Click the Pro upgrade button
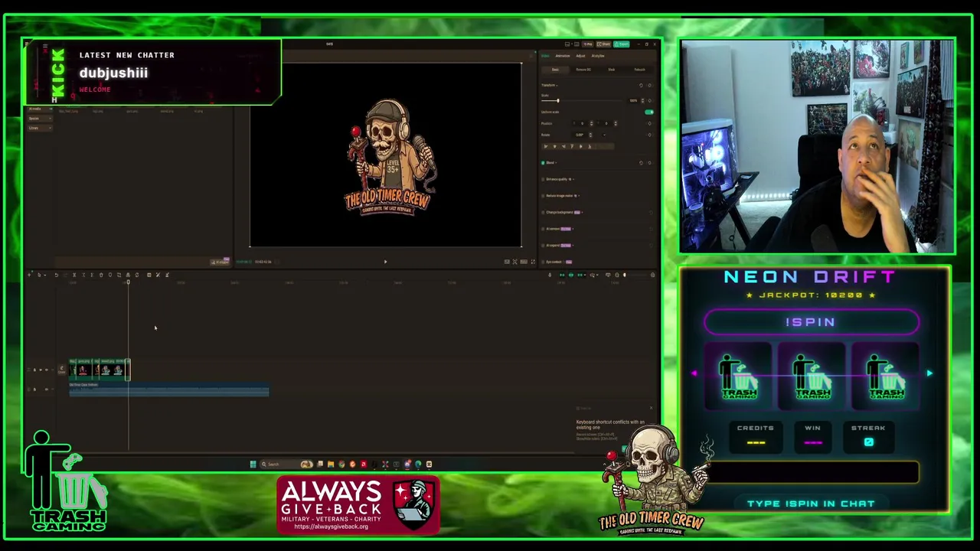The image size is (980, 551). pyautogui.click(x=588, y=44)
